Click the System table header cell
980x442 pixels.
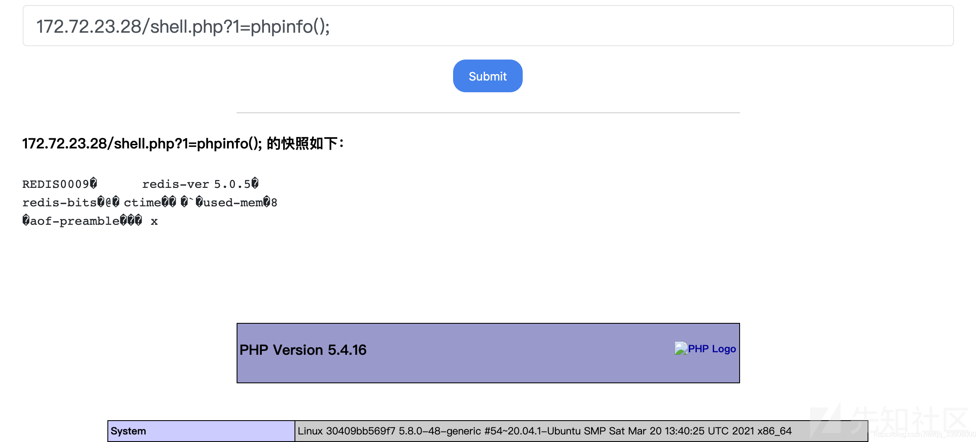pyautogui.click(x=201, y=431)
